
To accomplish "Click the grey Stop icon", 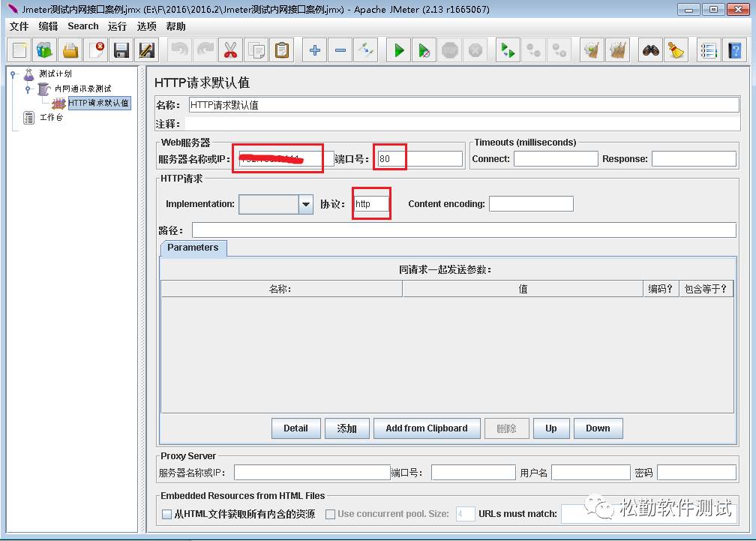I will click(450, 50).
